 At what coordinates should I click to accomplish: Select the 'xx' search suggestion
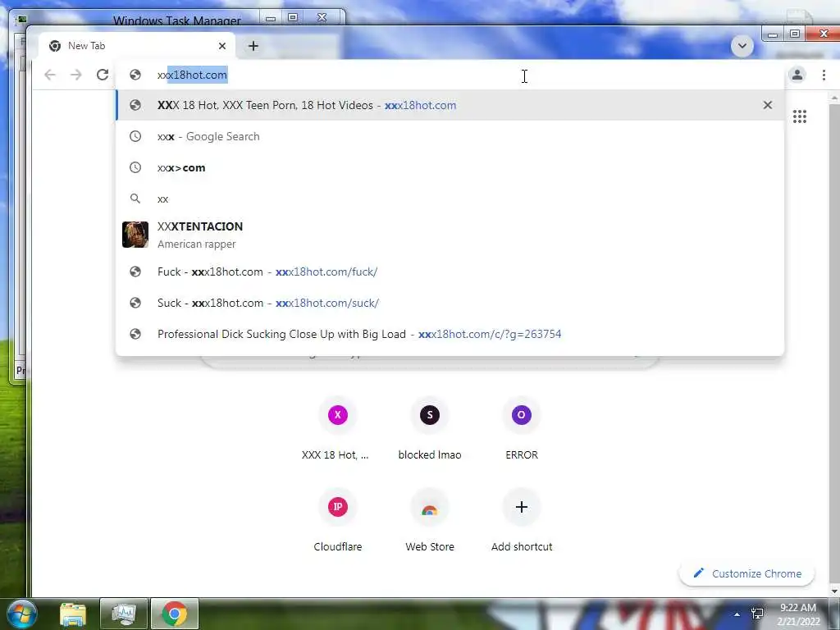[x=450, y=199]
